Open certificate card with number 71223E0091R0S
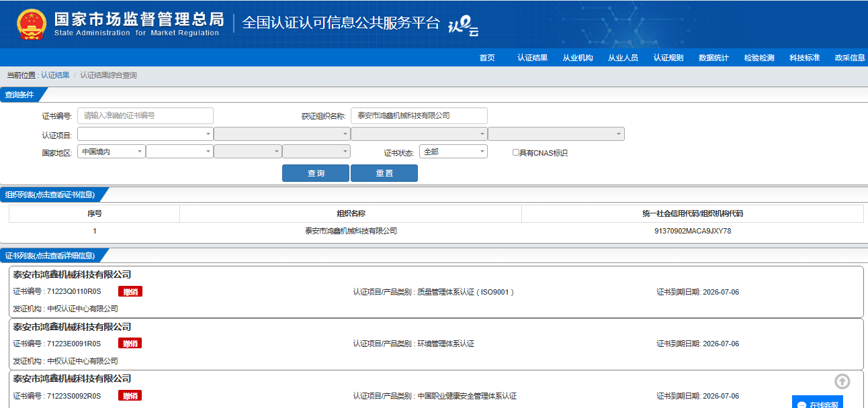 (x=436, y=344)
